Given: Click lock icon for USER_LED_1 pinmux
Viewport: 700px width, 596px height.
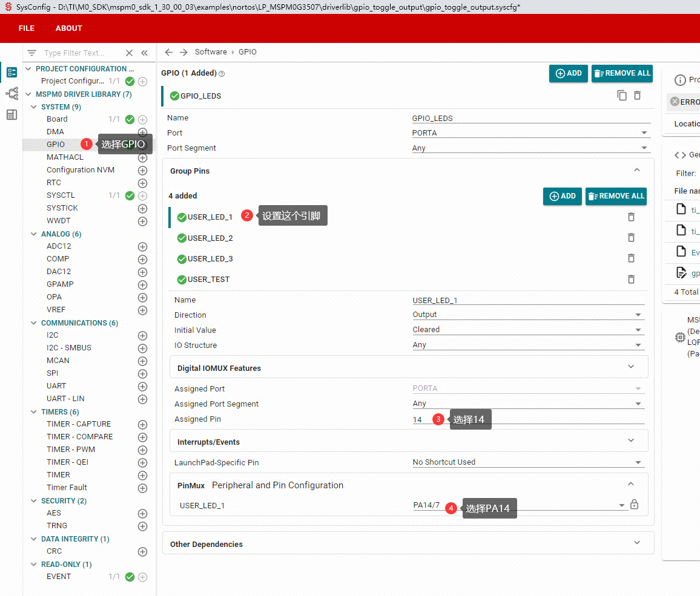Looking at the screenshot, I should pyautogui.click(x=634, y=505).
